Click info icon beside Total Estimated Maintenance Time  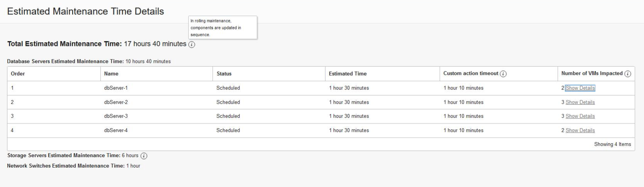click(192, 45)
